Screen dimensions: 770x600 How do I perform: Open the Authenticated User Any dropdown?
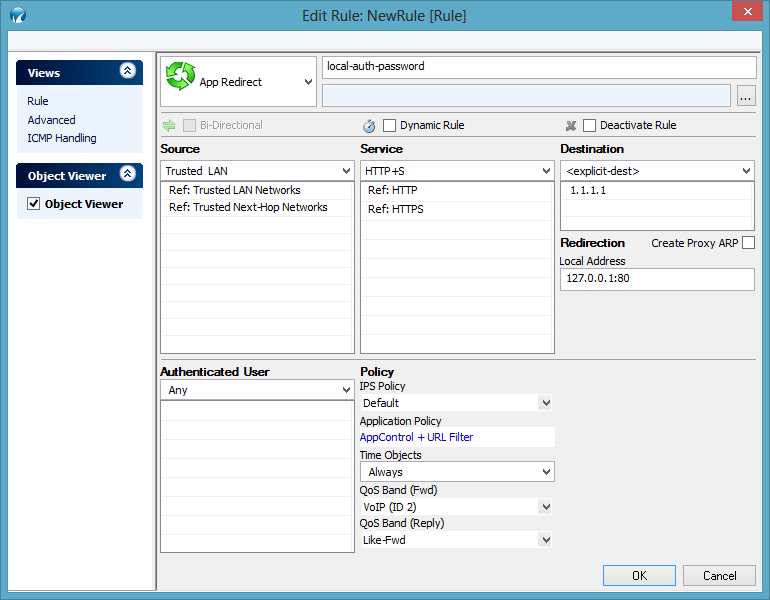tap(346, 390)
